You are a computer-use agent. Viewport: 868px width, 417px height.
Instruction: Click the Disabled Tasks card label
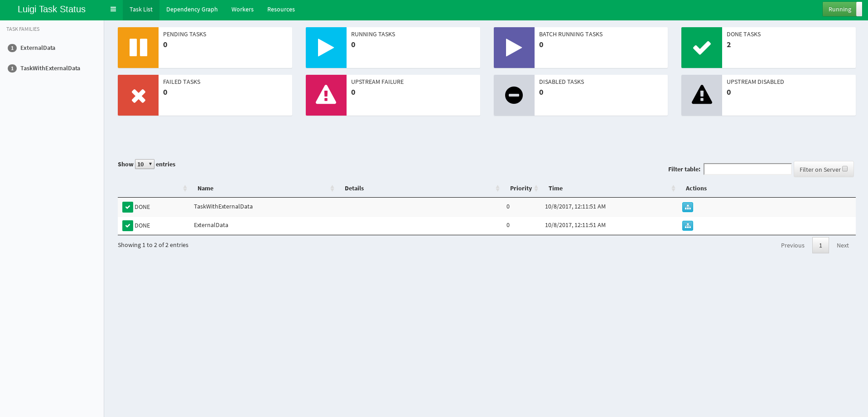(x=561, y=82)
